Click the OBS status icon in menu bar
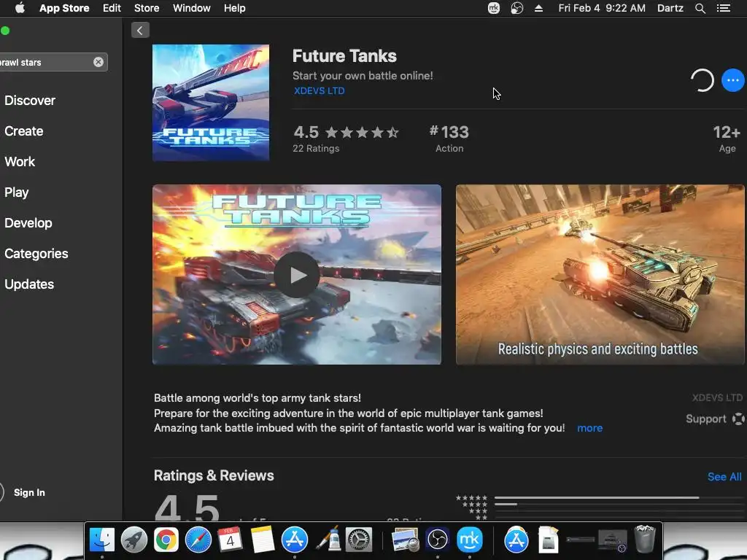 (517, 8)
